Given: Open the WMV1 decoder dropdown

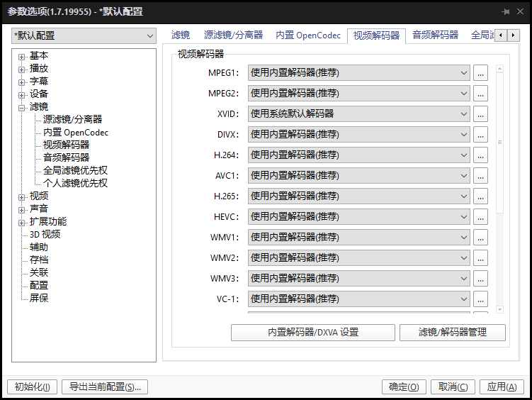Looking at the screenshot, I should coord(358,237).
